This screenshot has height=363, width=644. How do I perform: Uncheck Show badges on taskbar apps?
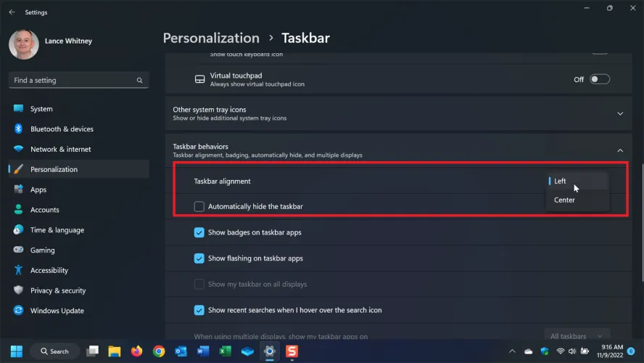pos(199,232)
